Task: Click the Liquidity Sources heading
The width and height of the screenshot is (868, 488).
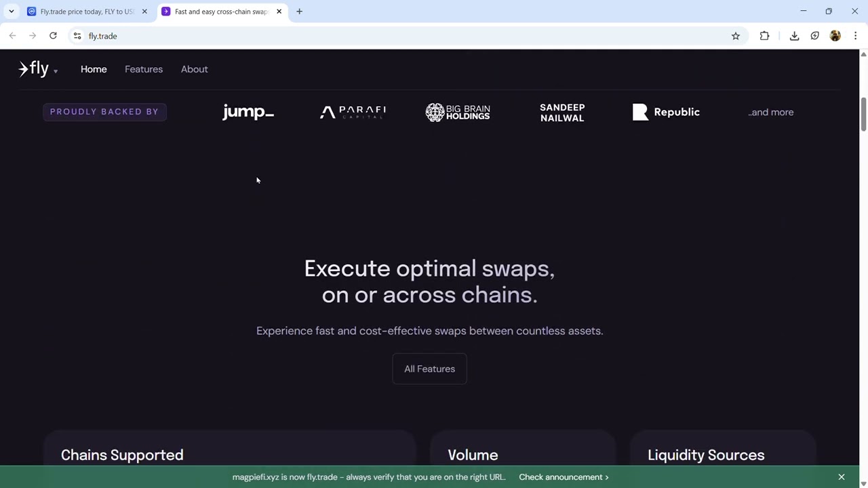Action: pyautogui.click(x=706, y=455)
